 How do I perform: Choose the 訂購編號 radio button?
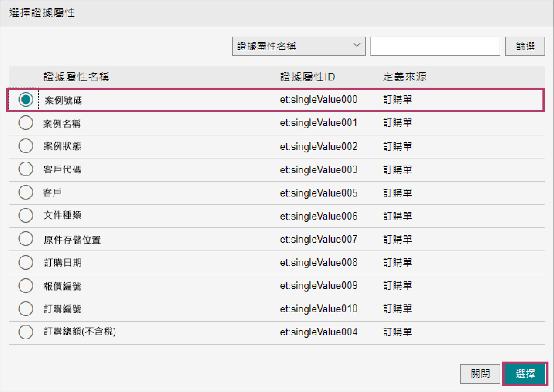pos(26,309)
